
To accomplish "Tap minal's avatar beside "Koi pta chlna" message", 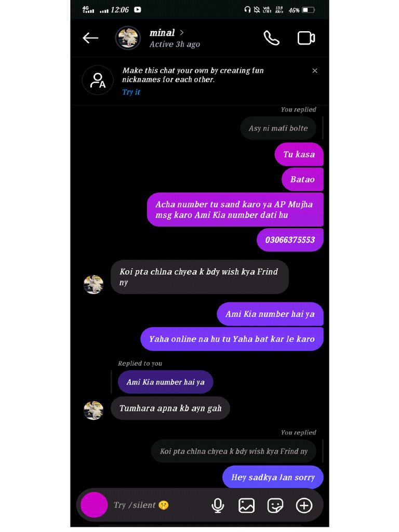I will pyautogui.click(x=94, y=284).
